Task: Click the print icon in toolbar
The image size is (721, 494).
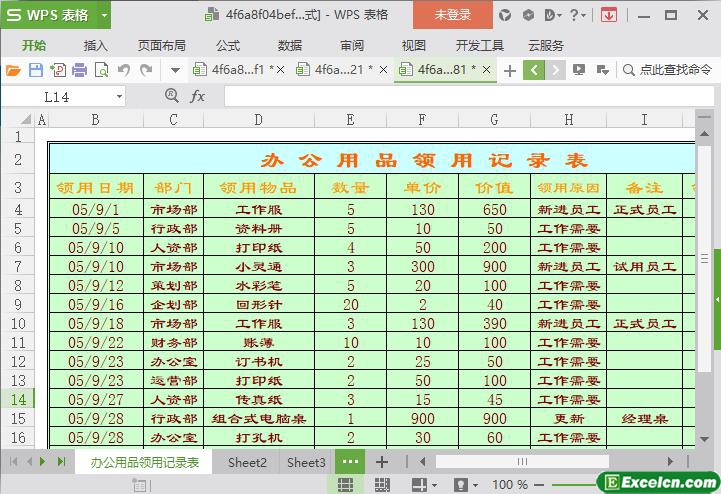Action: point(79,70)
